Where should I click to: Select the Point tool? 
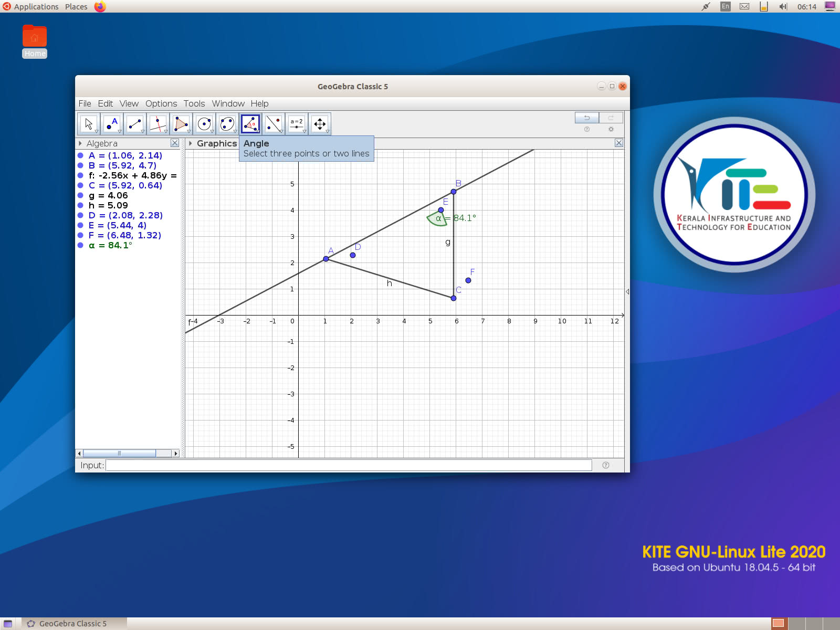click(112, 123)
